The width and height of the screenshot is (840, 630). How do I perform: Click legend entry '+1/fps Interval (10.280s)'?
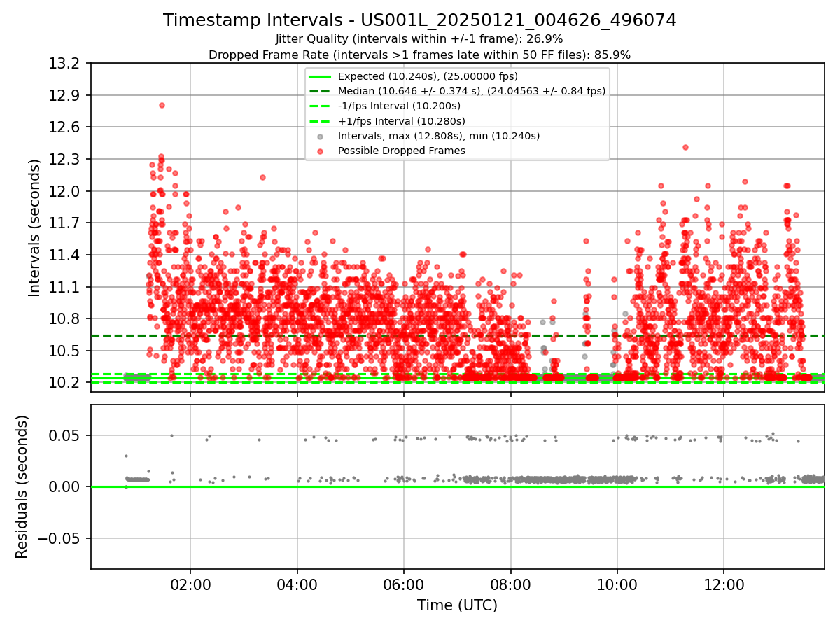pos(401,121)
